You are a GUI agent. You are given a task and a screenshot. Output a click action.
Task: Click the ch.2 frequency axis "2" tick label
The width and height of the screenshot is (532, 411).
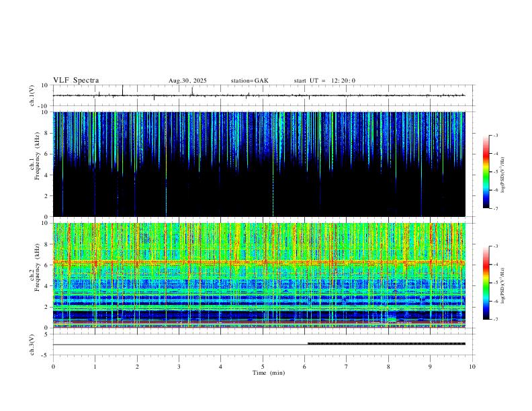coord(47,307)
